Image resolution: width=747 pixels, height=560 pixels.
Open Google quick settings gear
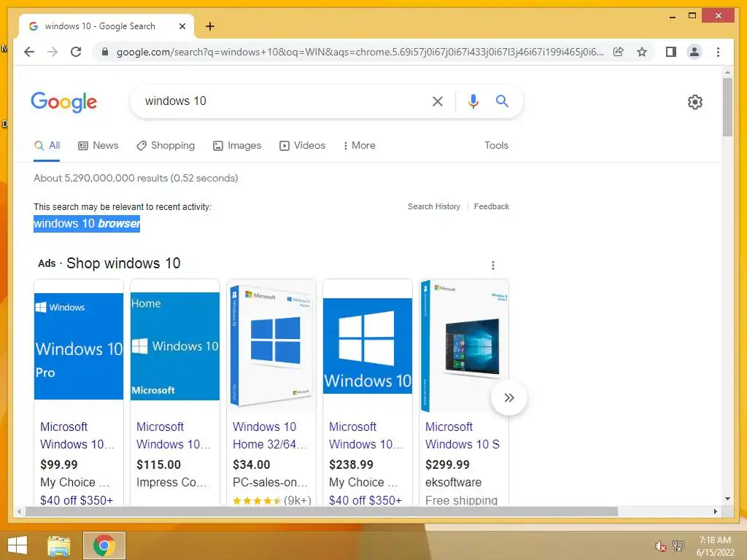(695, 102)
